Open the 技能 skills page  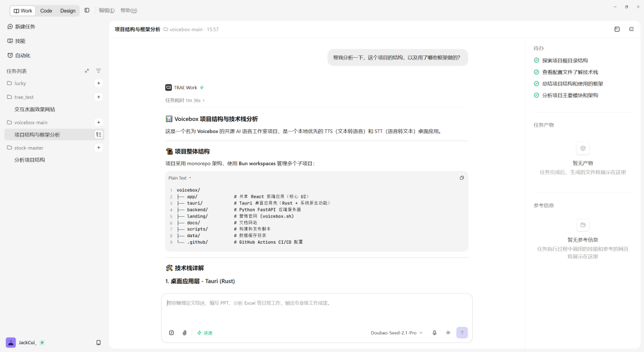pyautogui.click(x=17, y=41)
